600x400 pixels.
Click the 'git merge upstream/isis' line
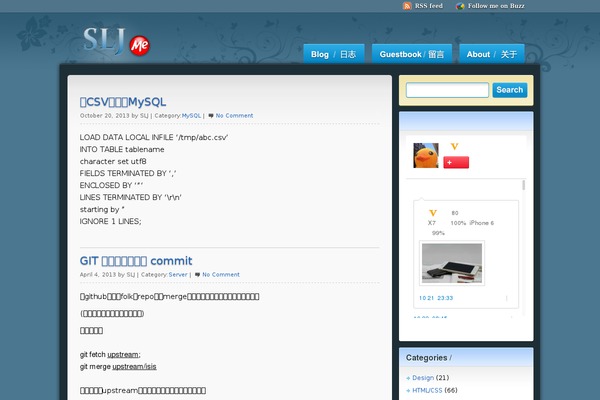tap(118, 367)
